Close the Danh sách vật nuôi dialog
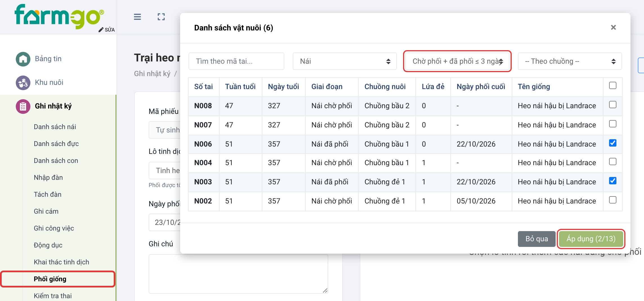The height and width of the screenshot is (301, 644). pos(614,27)
